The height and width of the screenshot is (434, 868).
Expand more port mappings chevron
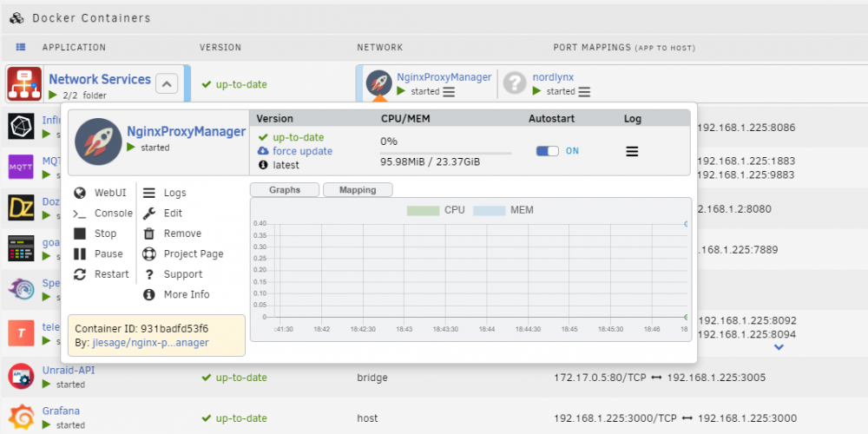[779, 348]
